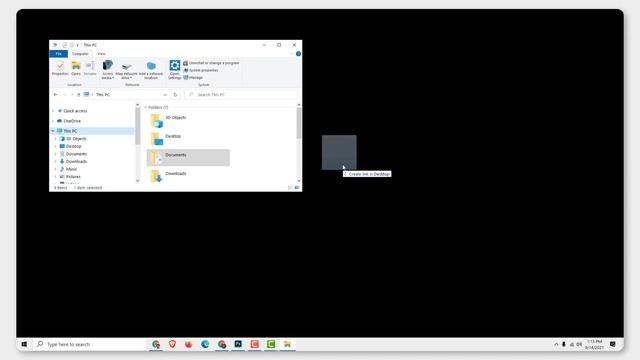
Task: Open the green C app in taskbar
Action: (271, 344)
